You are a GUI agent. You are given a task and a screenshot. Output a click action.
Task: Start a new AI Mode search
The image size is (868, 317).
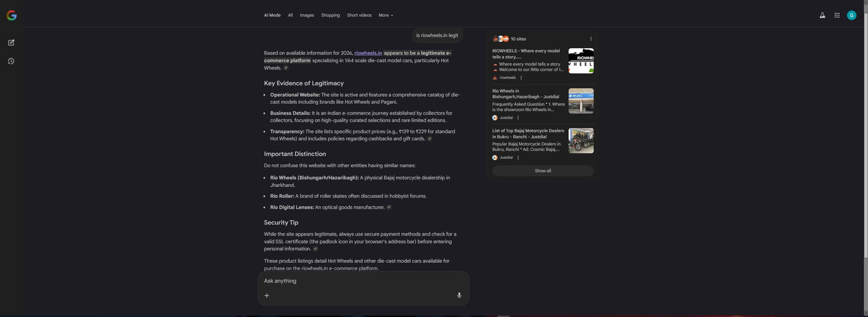pyautogui.click(x=11, y=43)
